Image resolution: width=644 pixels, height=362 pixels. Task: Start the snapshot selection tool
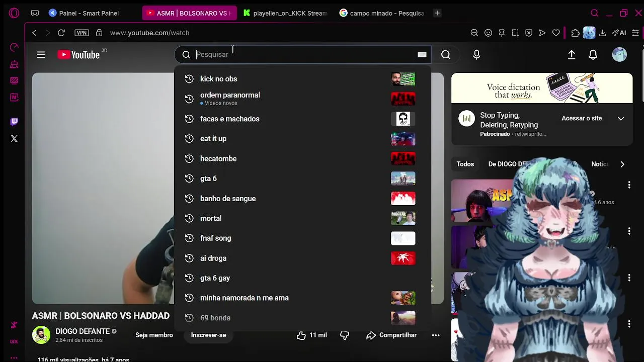point(515,33)
